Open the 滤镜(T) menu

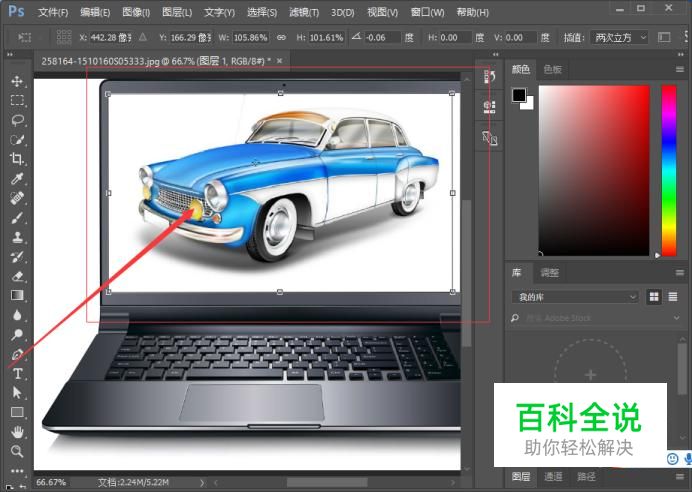(304, 12)
